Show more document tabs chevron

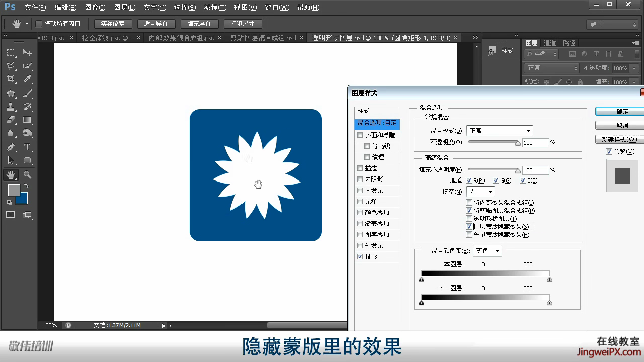coord(475,38)
